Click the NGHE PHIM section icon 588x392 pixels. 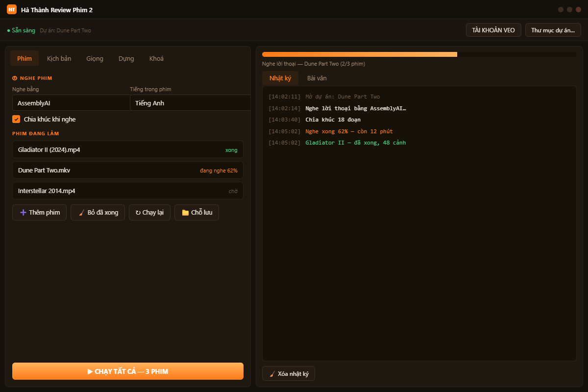coord(15,78)
